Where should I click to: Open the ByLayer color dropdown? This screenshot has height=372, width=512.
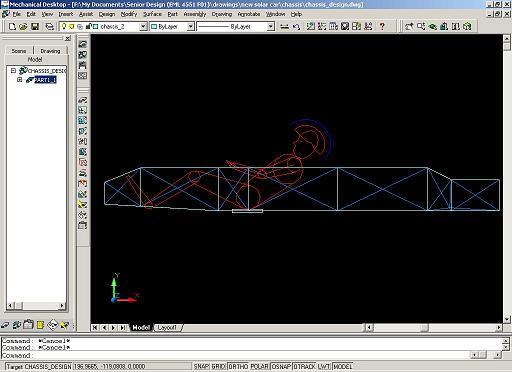tap(191, 27)
